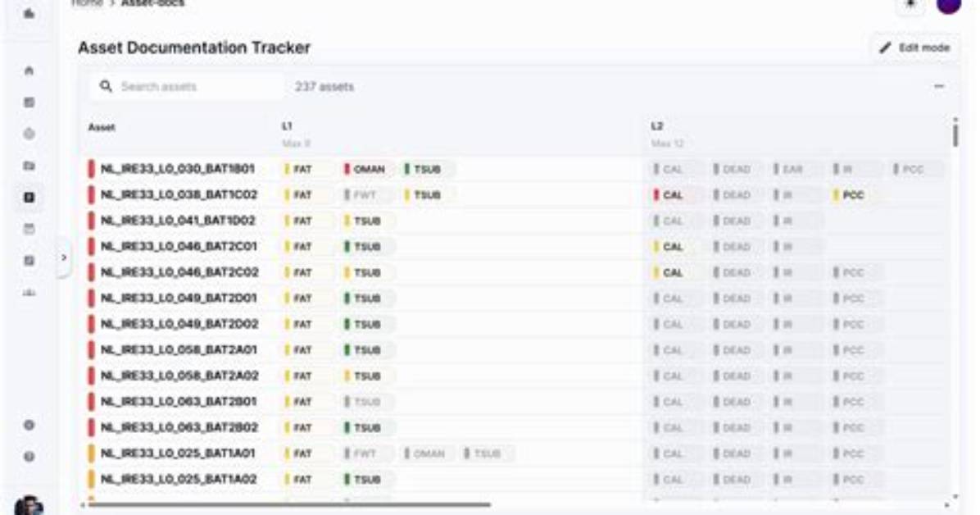Open asset NL_IRE33_L0_058_BAT2A01
980x515 pixels.
179,350
